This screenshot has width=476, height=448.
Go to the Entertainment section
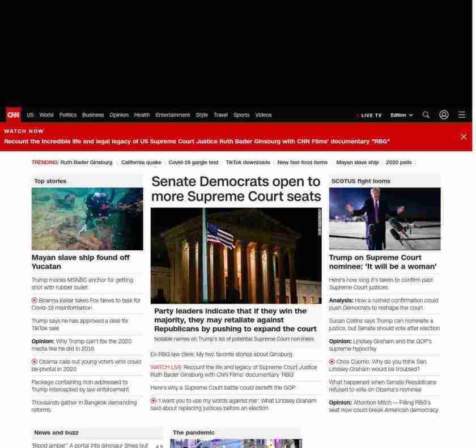point(172,115)
